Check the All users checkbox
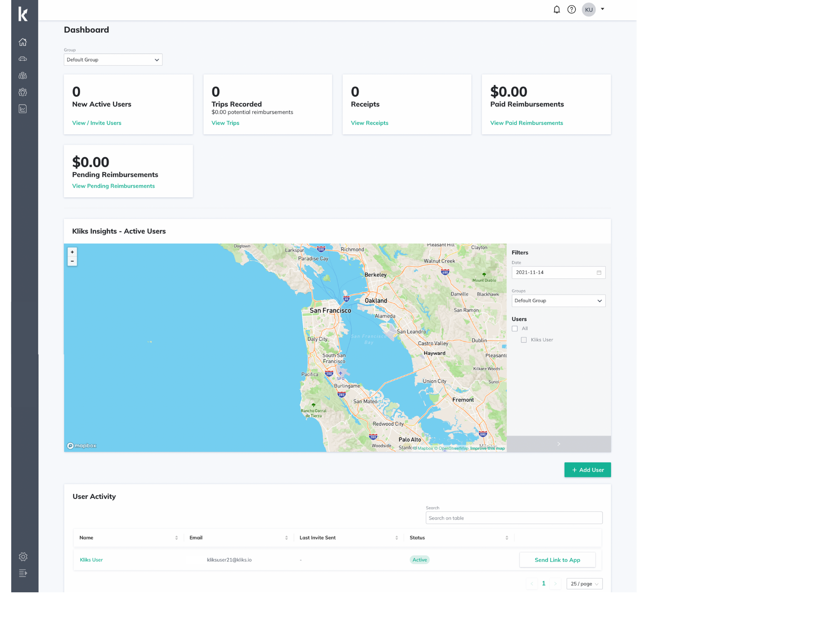Screen dimensions: 834x644 pos(515,328)
